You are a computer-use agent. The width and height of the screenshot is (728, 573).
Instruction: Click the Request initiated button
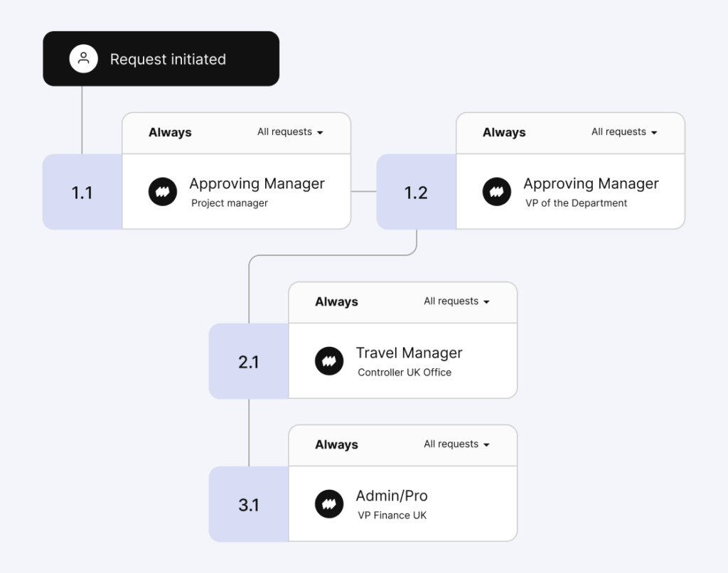pos(161,58)
